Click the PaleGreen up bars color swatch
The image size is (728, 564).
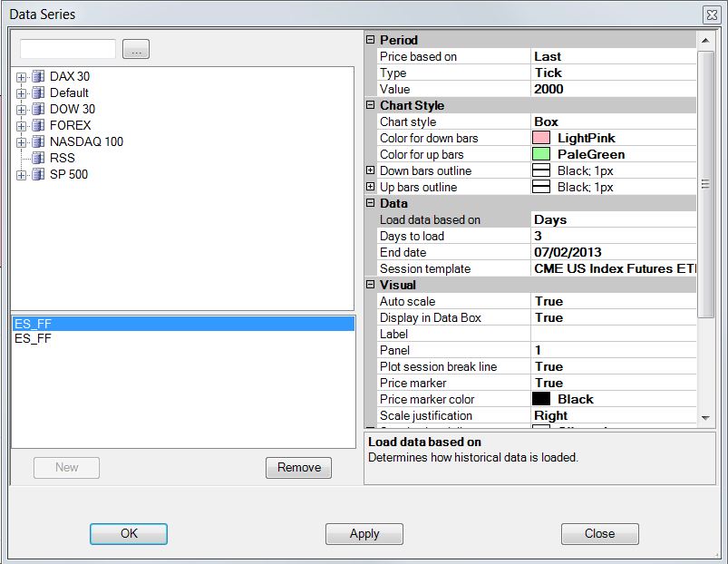[541, 154]
